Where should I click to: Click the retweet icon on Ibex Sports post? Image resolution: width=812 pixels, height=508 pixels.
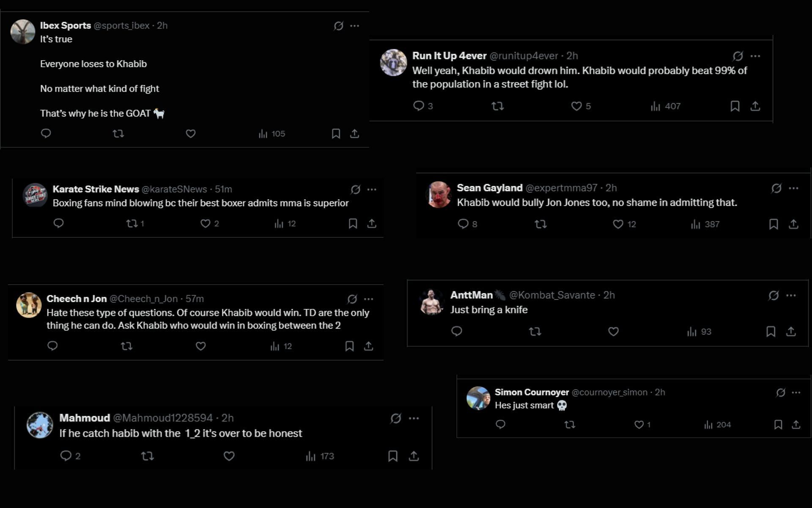point(118,133)
